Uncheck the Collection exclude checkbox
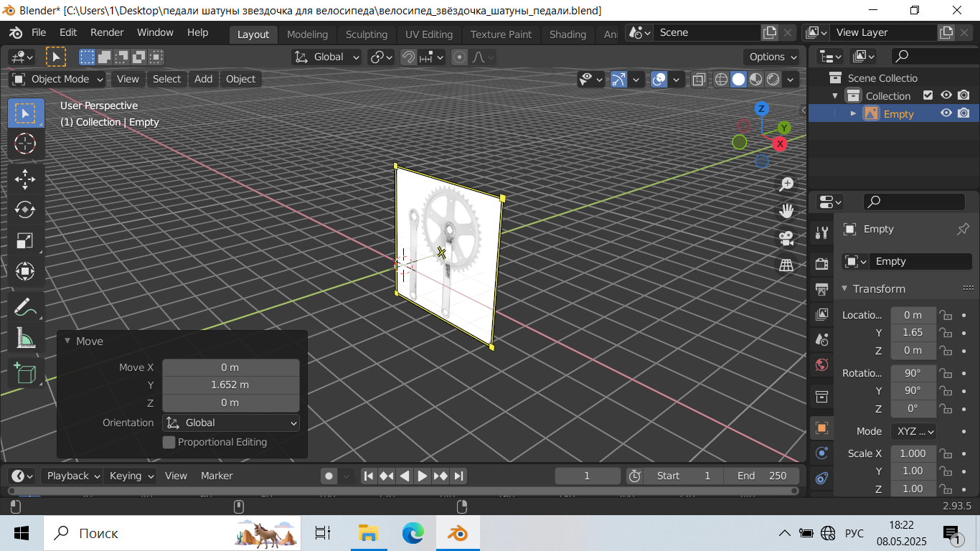The width and height of the screenshot is (980, 551). point(928,95)
